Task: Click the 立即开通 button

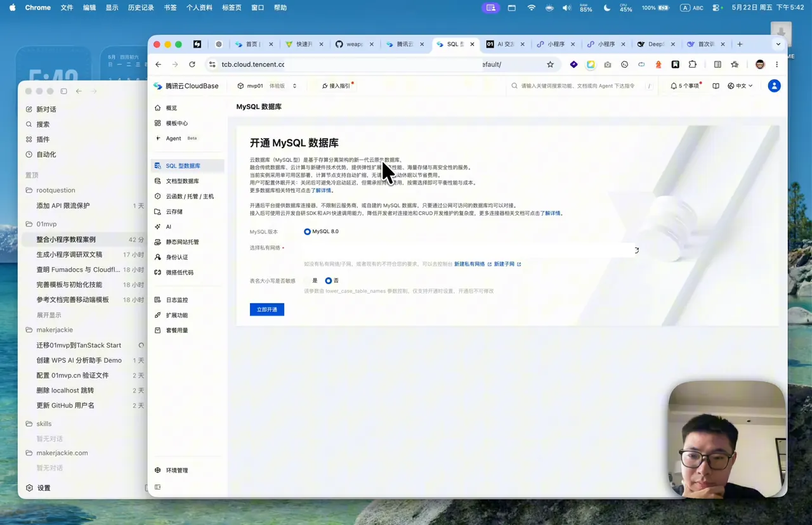Action: pyautogui.click(x=267, y=309)
